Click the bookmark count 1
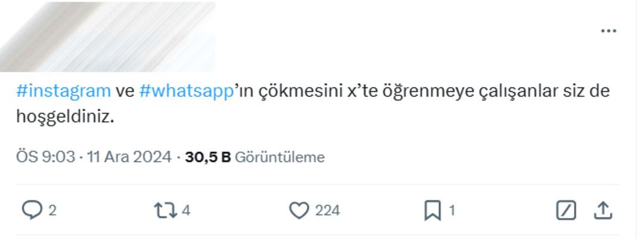 (x=452, y=210)
